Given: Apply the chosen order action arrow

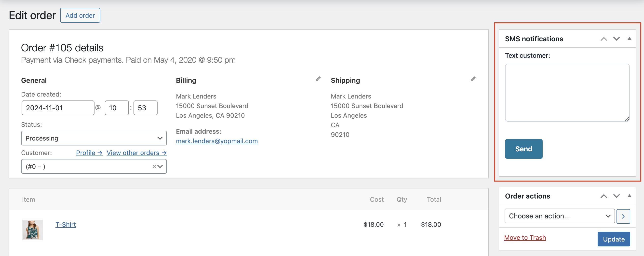Looking at the screenshot, I should 623,216.
